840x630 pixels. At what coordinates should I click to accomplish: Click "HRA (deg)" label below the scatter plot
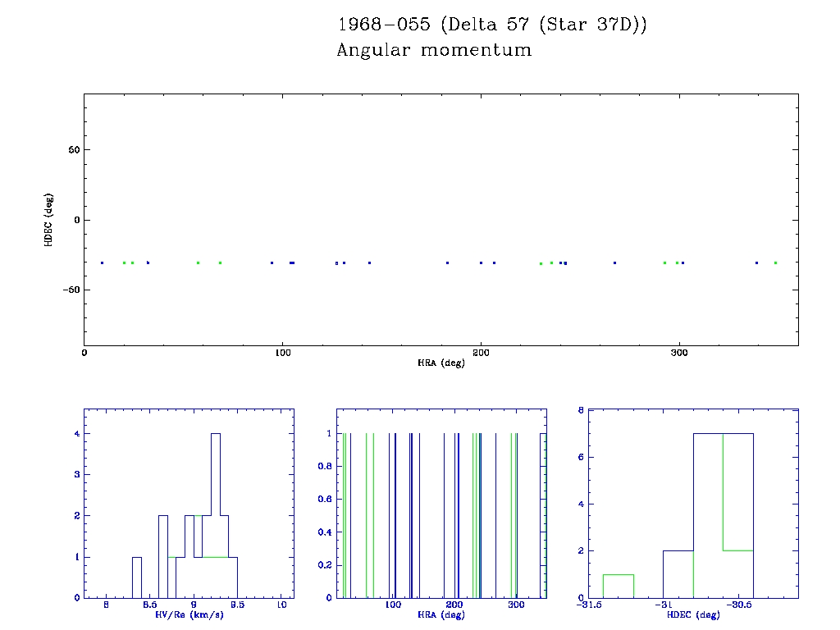[x=441, y=363]
